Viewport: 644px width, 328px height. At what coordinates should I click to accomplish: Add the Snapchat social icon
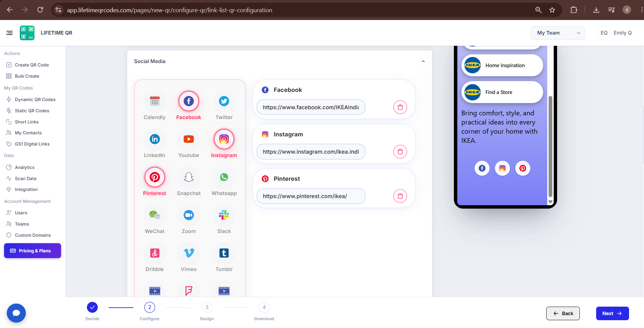click(x=189, y=177)
